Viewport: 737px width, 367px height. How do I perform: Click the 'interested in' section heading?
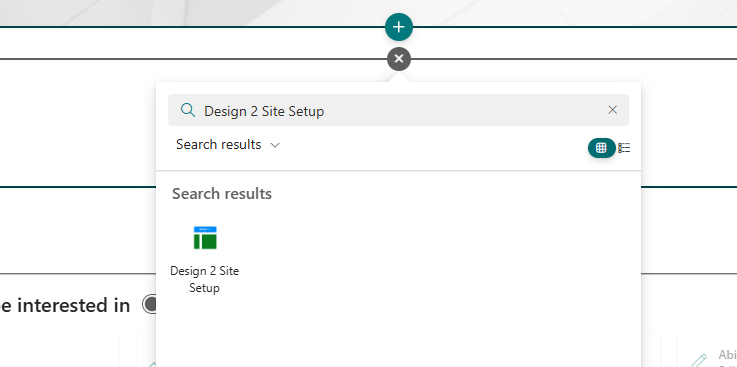pos(65,305)
